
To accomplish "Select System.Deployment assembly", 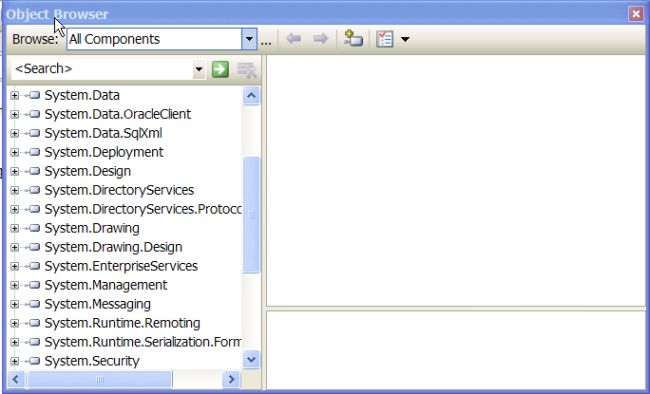I will pyautogui.click(x=104, y=152).
